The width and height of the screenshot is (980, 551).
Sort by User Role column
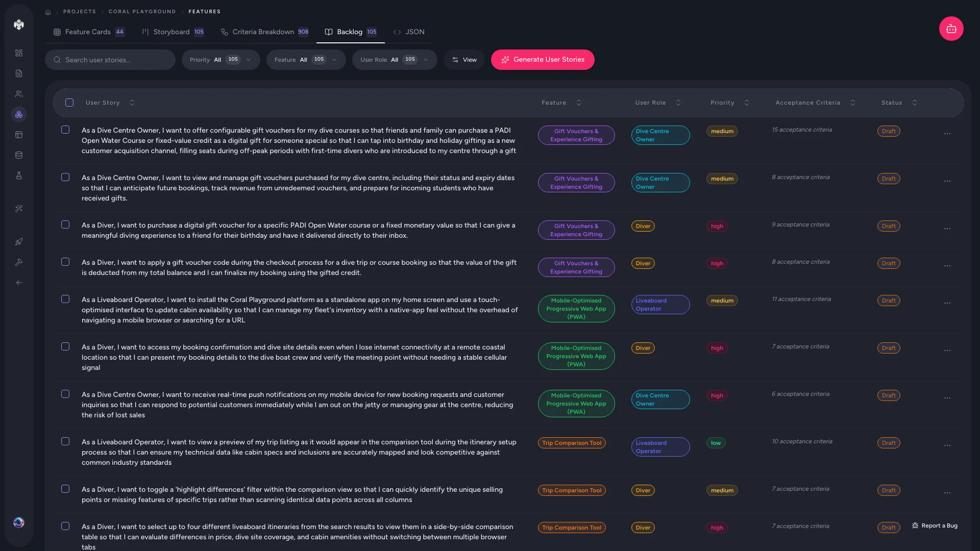tap(658, 103)
